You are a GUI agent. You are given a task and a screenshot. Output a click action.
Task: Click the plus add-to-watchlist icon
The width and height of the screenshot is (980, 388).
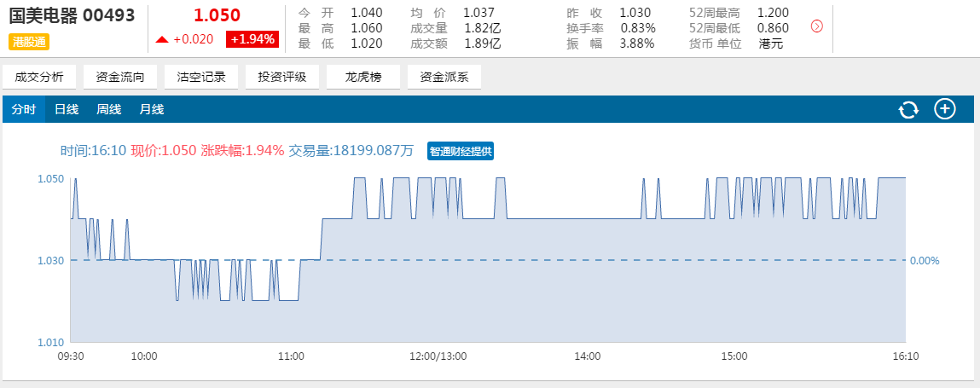pos(945,109)
